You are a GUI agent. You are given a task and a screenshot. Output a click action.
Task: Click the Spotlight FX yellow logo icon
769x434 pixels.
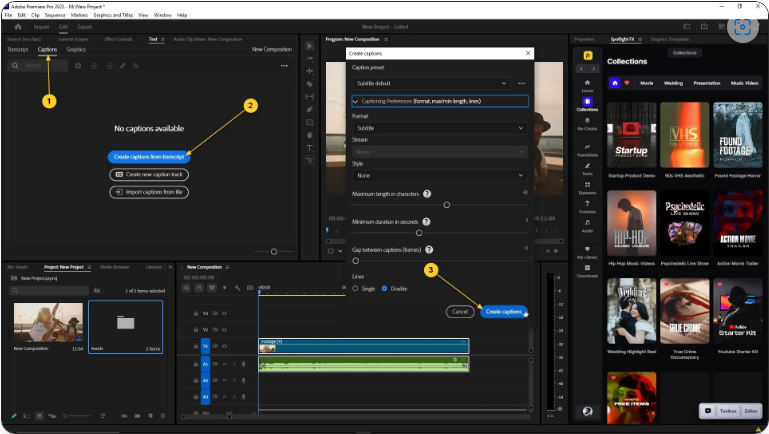588,55
